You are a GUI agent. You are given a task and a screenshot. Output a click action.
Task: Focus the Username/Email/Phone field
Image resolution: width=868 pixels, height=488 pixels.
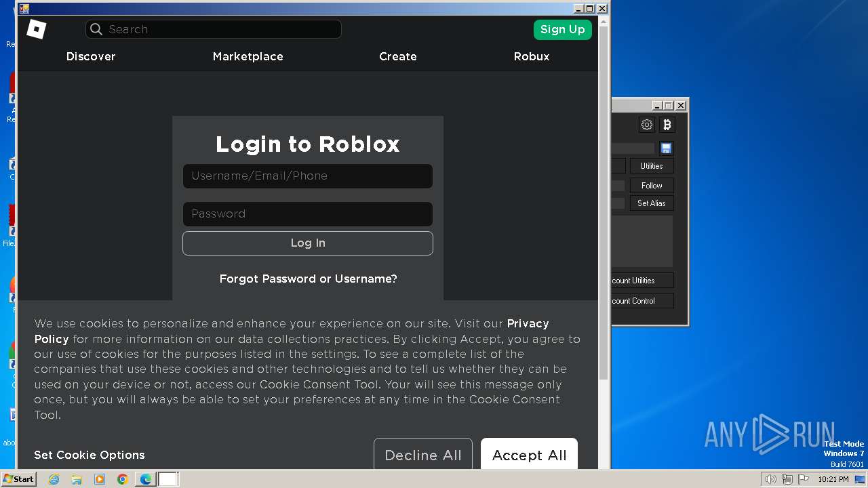308,176
